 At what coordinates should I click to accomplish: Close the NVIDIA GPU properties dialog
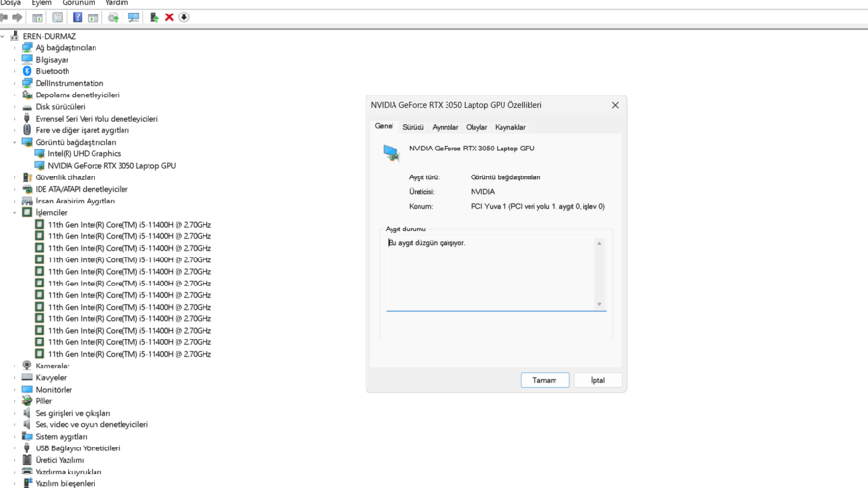click(615, 105)
